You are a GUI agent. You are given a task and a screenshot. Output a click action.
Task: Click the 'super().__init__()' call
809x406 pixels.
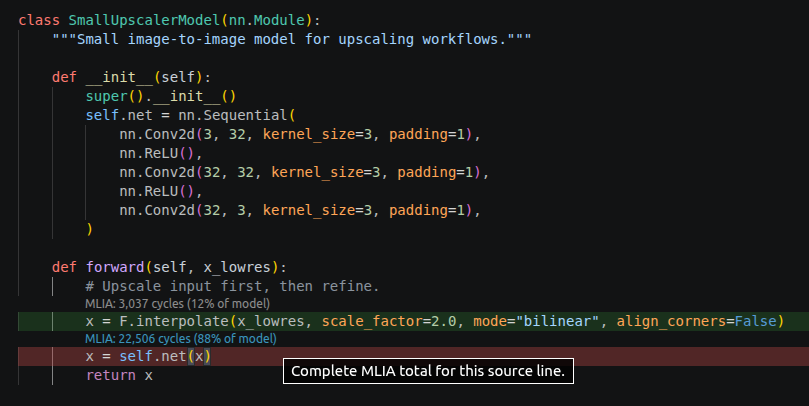click(161, 96)
